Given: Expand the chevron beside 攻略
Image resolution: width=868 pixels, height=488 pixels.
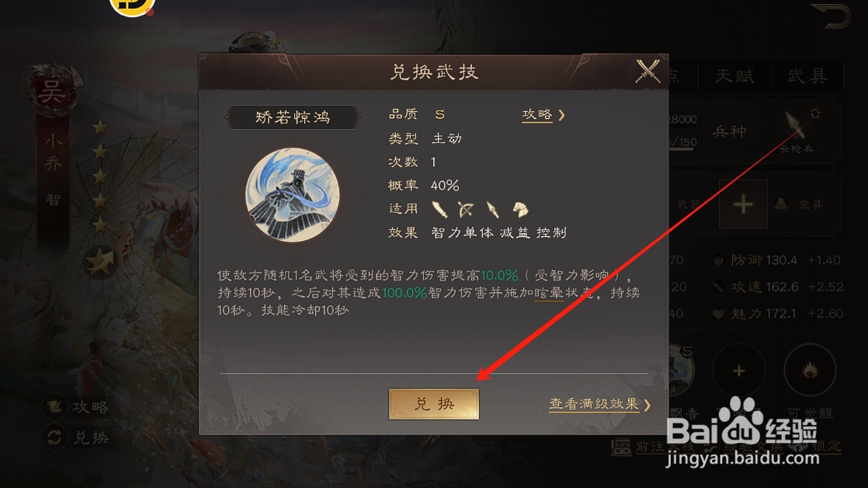Looking at the screenshot, I should [562, 115].
